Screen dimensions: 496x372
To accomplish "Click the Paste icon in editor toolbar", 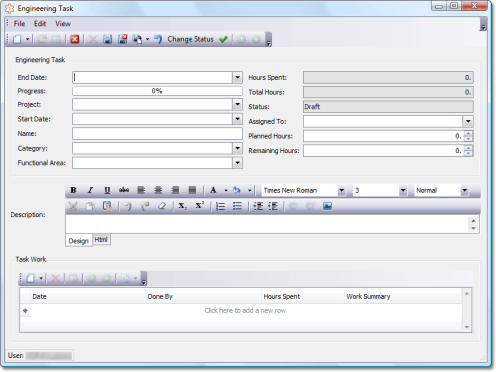I will pyautogui.click(x=107, y=206).
